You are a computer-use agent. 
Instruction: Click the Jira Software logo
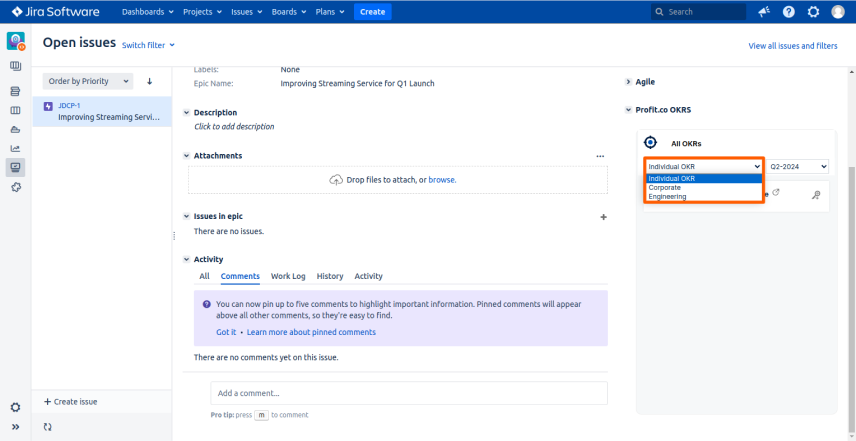[56, 11]
